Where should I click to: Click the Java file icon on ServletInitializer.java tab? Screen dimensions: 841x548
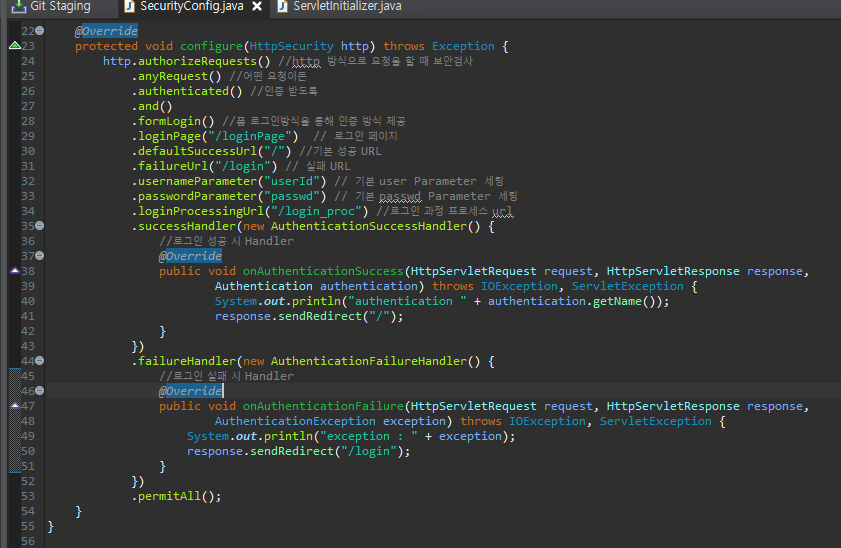[282, 6]
